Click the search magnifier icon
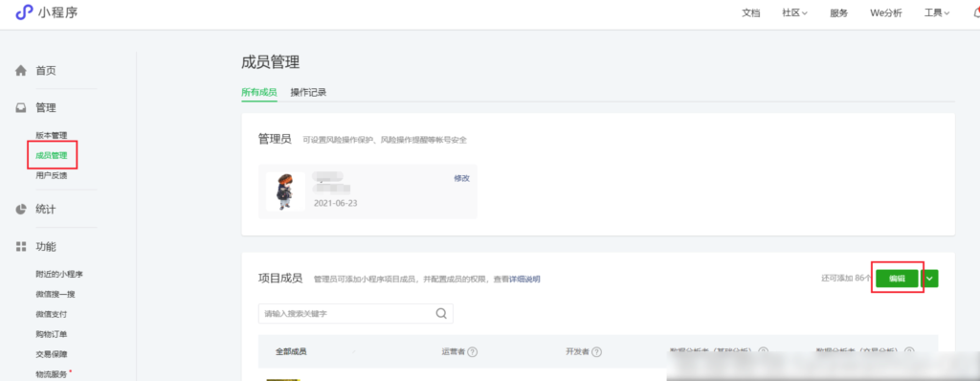The height and width of the screenshot is (381, 980). tap(441, 313)
